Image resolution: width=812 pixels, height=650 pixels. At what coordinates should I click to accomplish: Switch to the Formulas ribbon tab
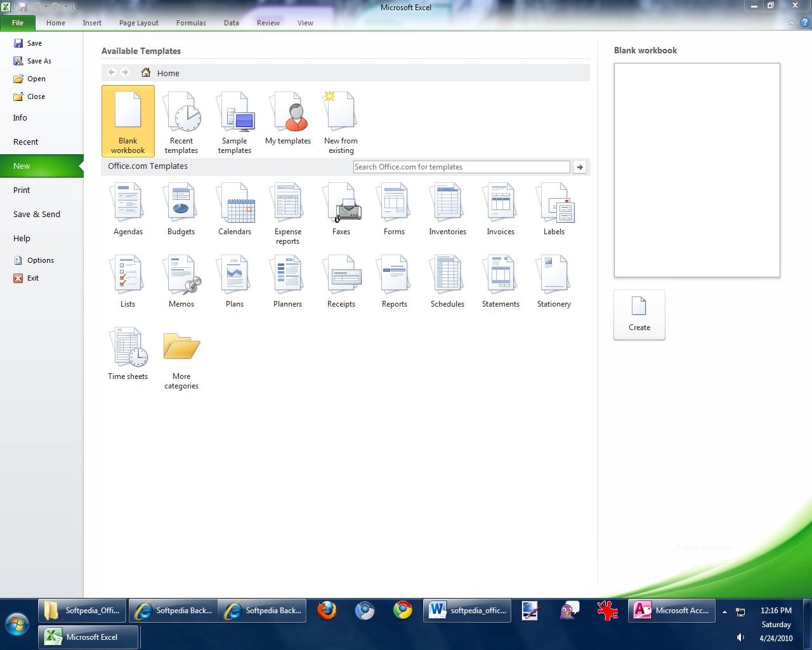coord(191,23)
